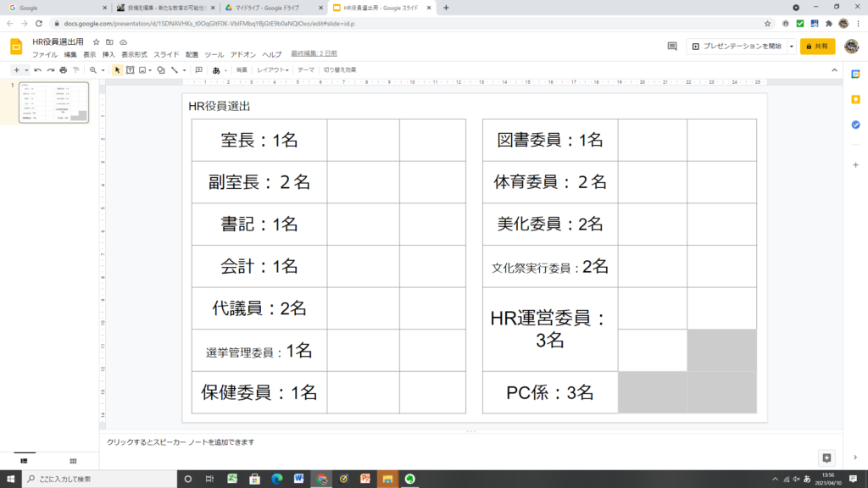Click the add comment toolbar icon
Screen dimensions: 868x488
(x=198, y=70)
